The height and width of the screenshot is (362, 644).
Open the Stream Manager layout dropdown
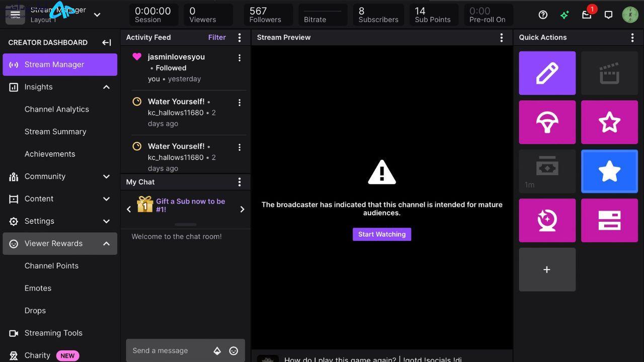pos(97,15)
